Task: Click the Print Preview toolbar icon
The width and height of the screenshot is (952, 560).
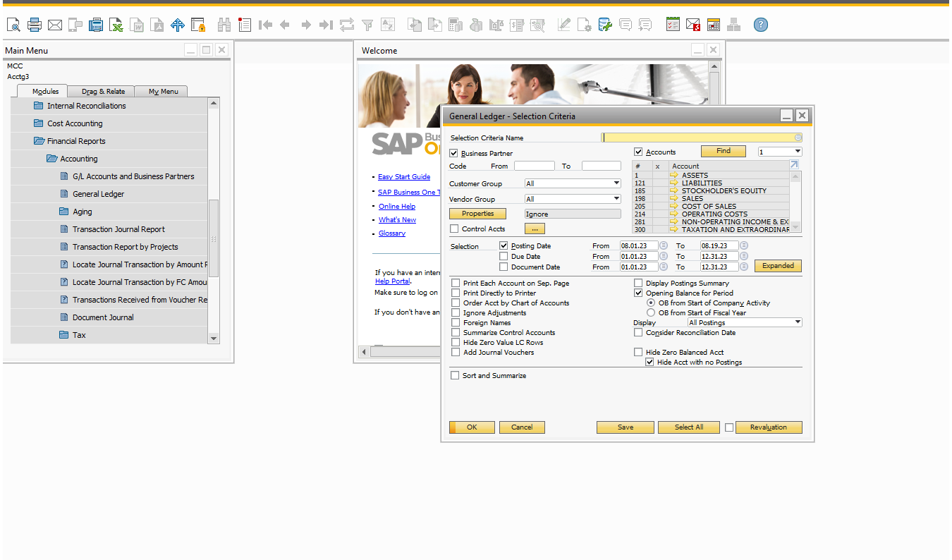Action: pyautogui.click(x=13, y=25)
